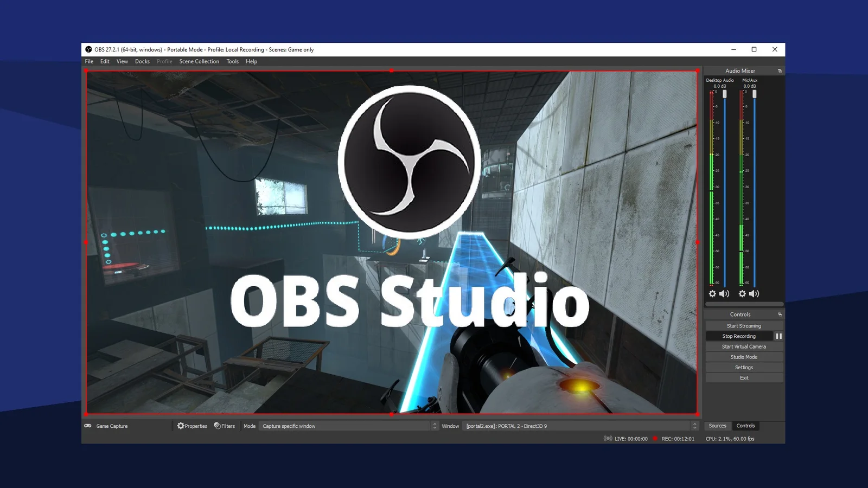868x488 pixels.
Task: Click the Desktop Audio volume slider
Action: (725, 188)
